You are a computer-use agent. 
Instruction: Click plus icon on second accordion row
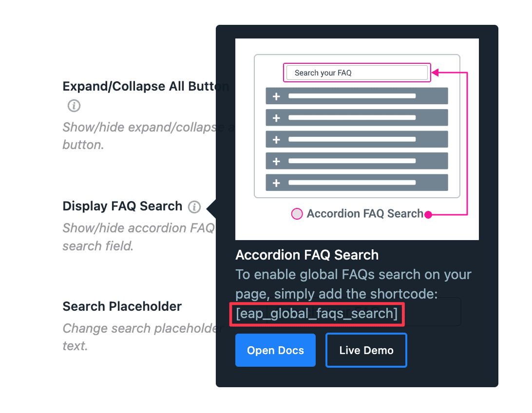tap(276, 118)
